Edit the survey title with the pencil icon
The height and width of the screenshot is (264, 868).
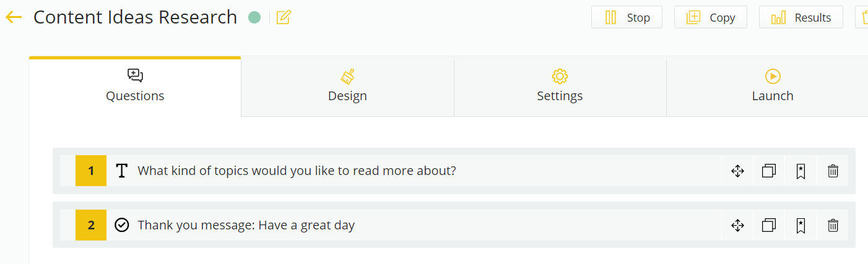[x=284, y=17]
